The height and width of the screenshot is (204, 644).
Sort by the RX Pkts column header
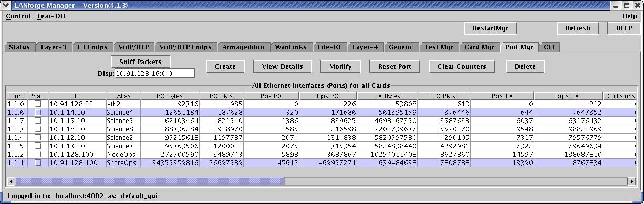coord(222,96)
